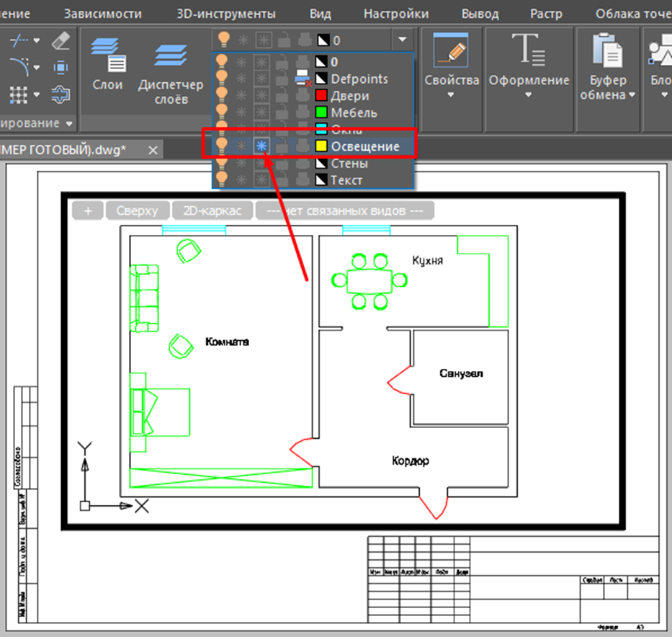This screenshot has height=637, width=672.
Task: Expand the Буфер обмена dropdown arrow
Action: click(632, 95)
